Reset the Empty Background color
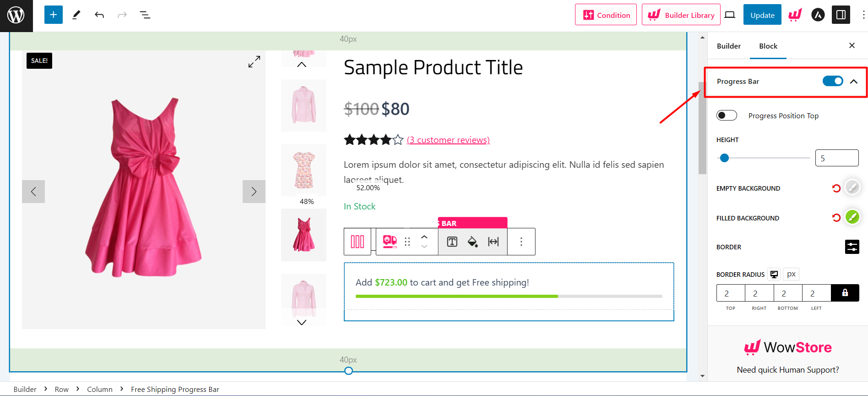 pyautogui.click(x=836, y=188)
